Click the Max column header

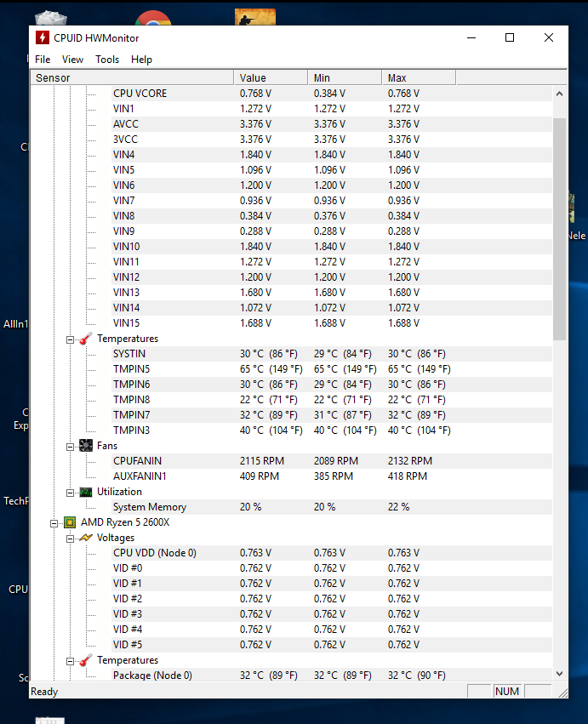click(419, 77)
